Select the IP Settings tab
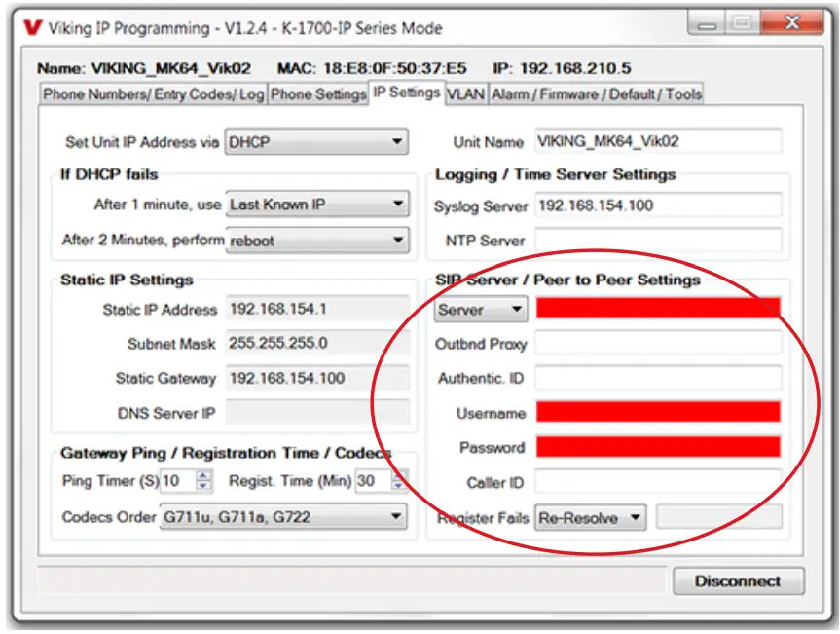The height and width of the screenshot is (634, 840). click(x=407, y=93)
